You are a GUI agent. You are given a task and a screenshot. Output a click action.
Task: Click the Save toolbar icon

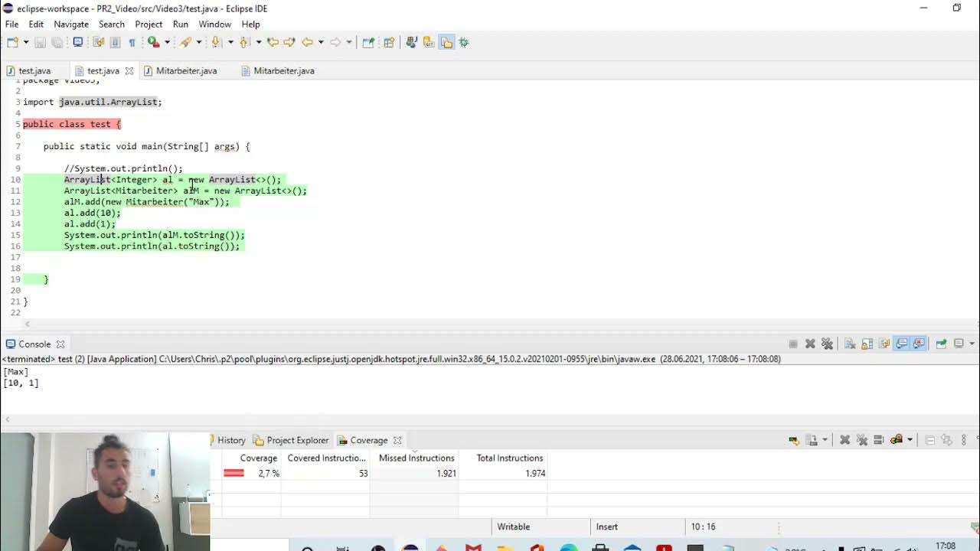(40, 43)
